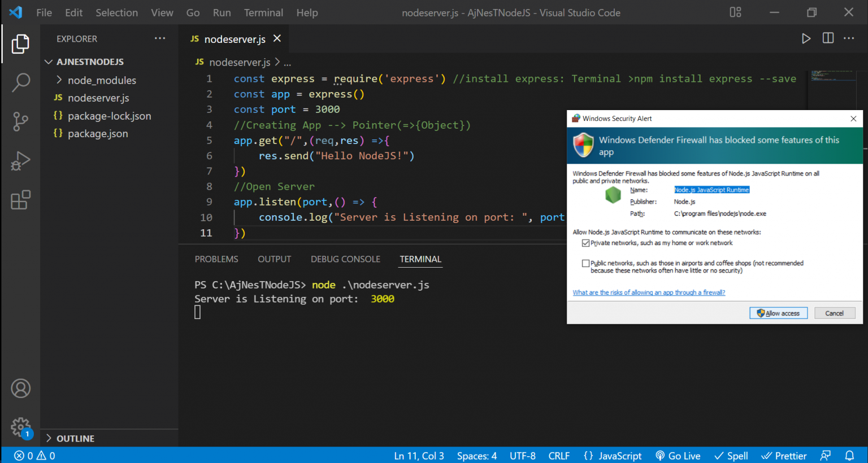Open the Run and Debug view
This screenshot has width=868, height=463.
(20, 161)
